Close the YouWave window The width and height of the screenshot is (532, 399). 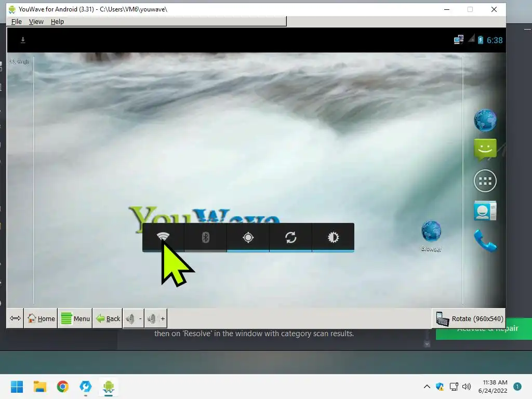(494, 9)
